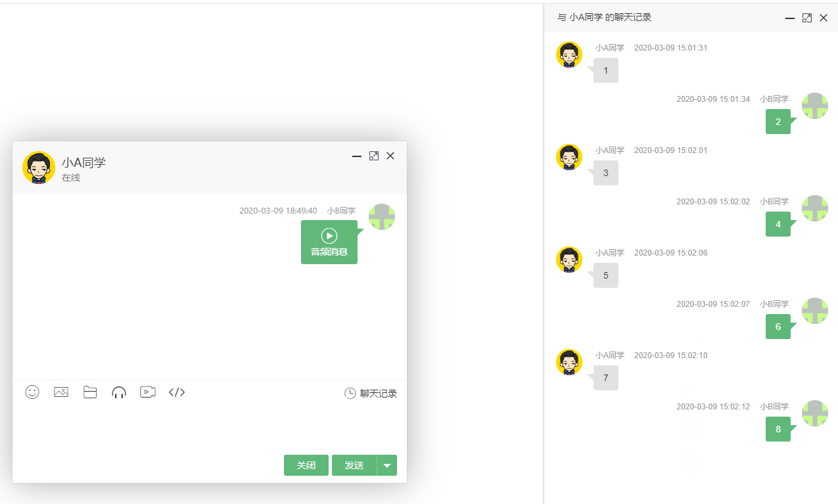The image size is (838, 504).
Task: Click timestamp 2020-03-09 15:01:31
Action: pyautogui.click(x=670, y=48)
